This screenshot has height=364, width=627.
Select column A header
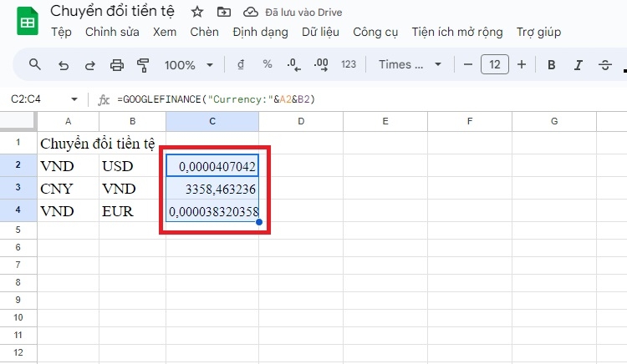tap(68, 121)
